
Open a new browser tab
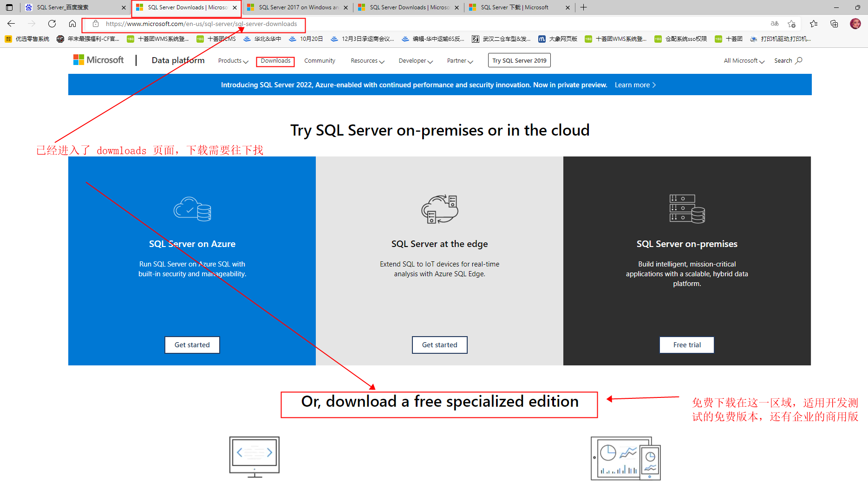584,7
